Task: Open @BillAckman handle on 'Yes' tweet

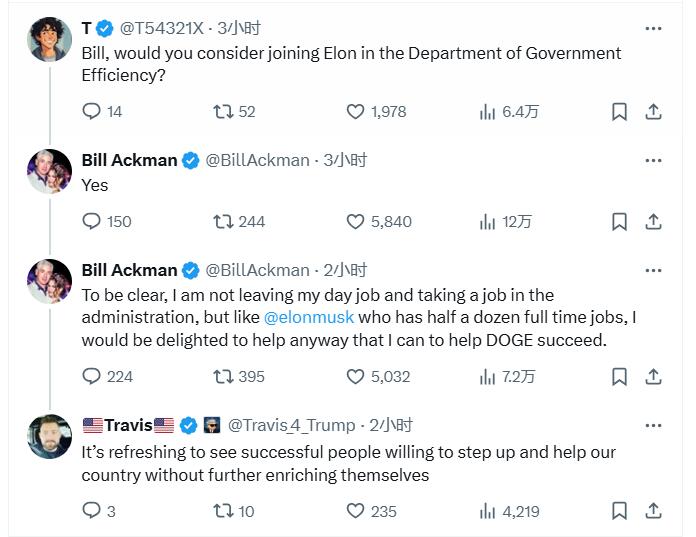Action: (257, 160)
